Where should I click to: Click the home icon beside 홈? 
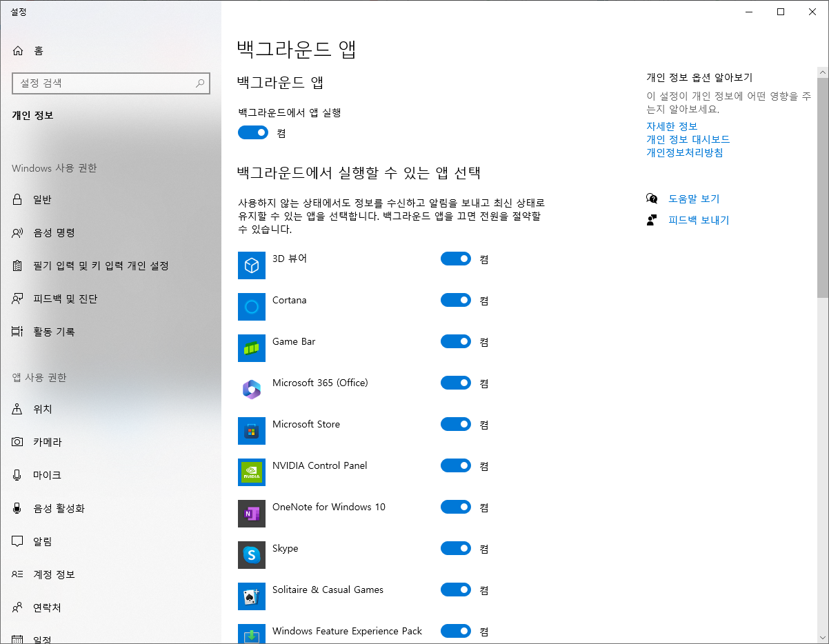click(18, 50)
